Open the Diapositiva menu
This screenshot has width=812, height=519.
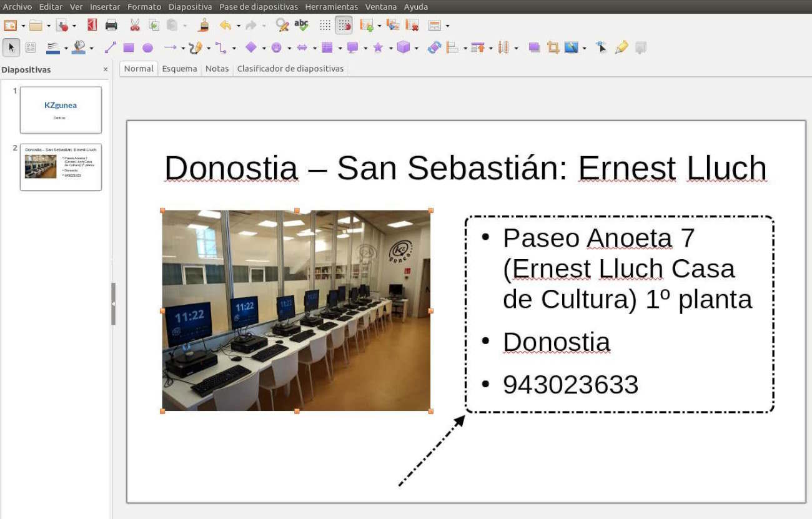[191, 7]
